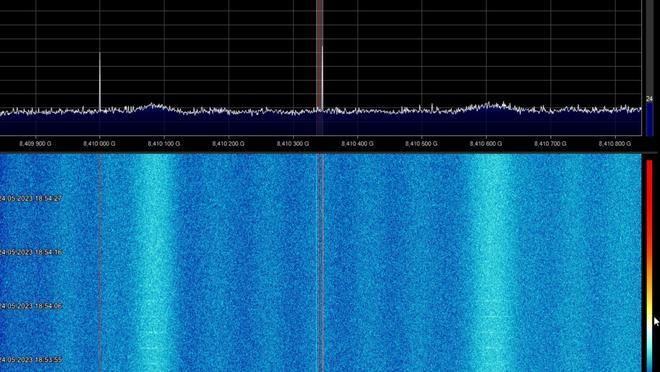Click the 8,410.300 G frequency label
Viewport: 660px width, 372px height.
tap(293, 144)
